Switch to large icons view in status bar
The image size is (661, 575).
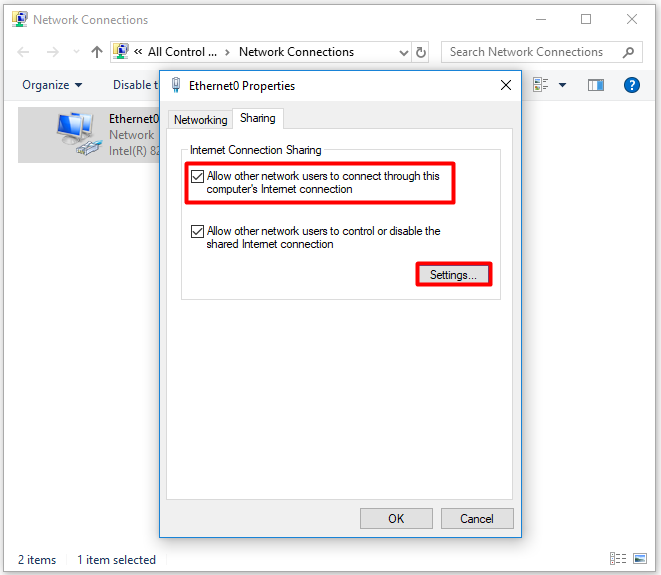pos(640,559)
